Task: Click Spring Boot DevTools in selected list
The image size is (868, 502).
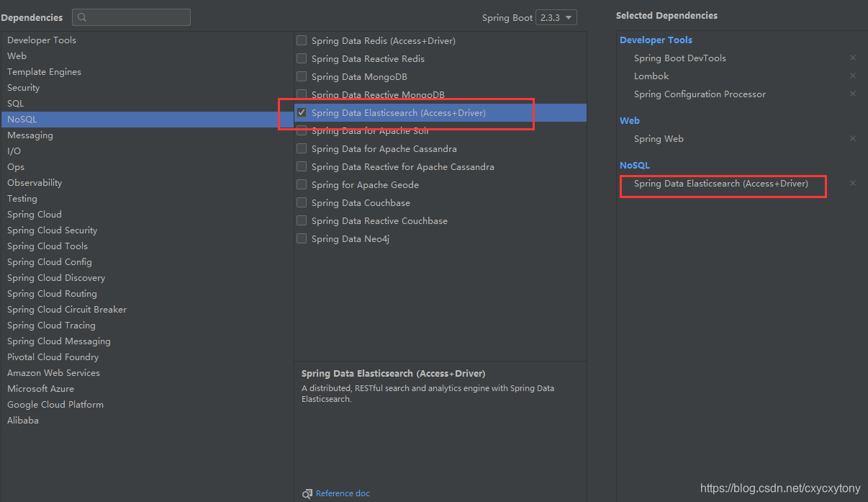Action: 680,58
